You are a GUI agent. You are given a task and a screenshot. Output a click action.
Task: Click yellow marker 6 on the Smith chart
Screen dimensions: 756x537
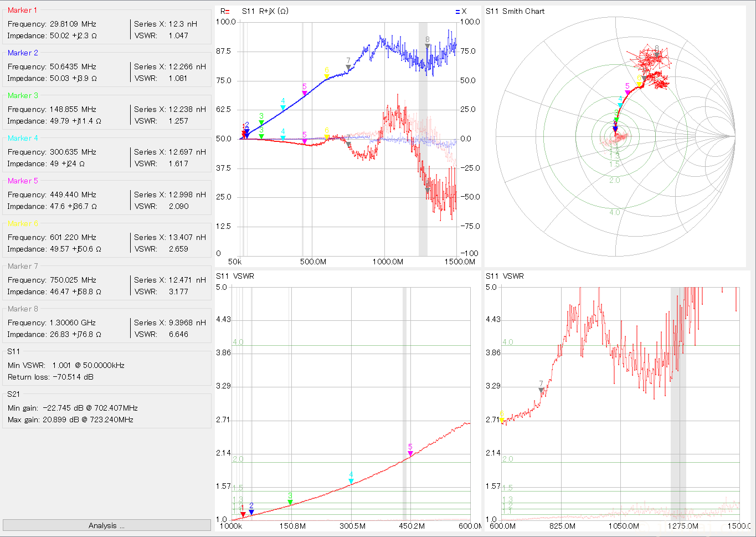pos(640,85)
